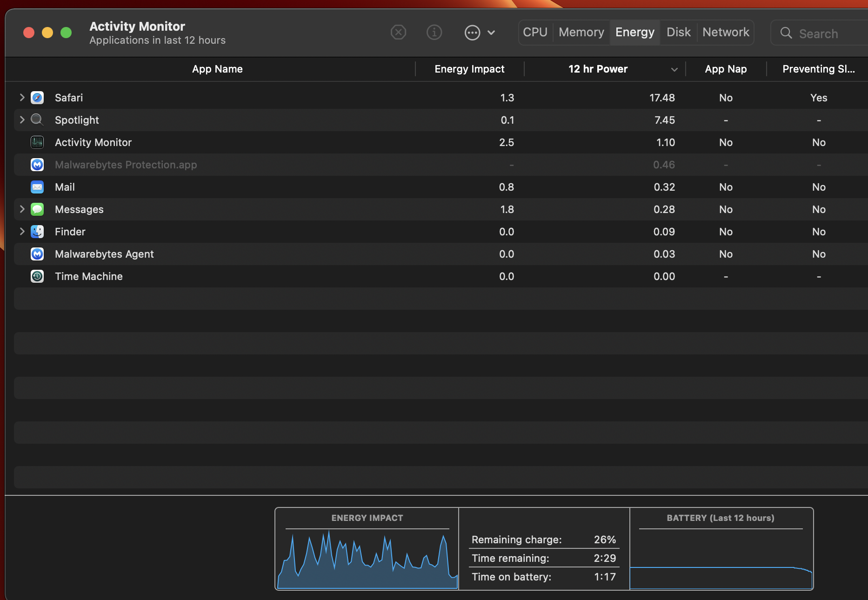Viewport: 868px width, 600px height.
Task: Click Safari's Yes preventing sleep value
Action: pos(819,98)
